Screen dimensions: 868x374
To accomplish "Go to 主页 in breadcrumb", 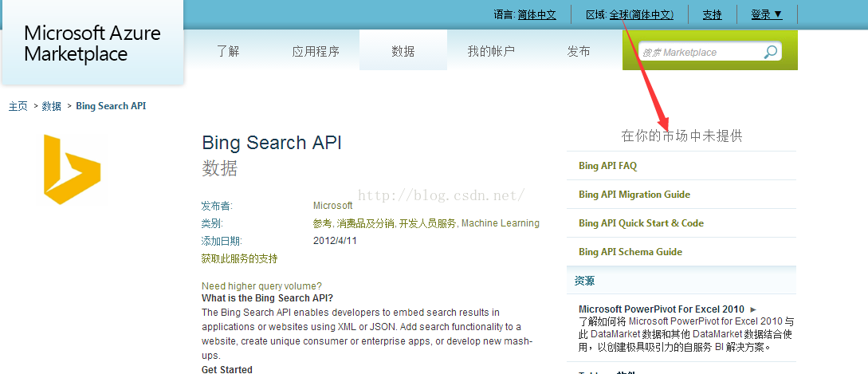I will pyautogui.click(x=18, y=106).
